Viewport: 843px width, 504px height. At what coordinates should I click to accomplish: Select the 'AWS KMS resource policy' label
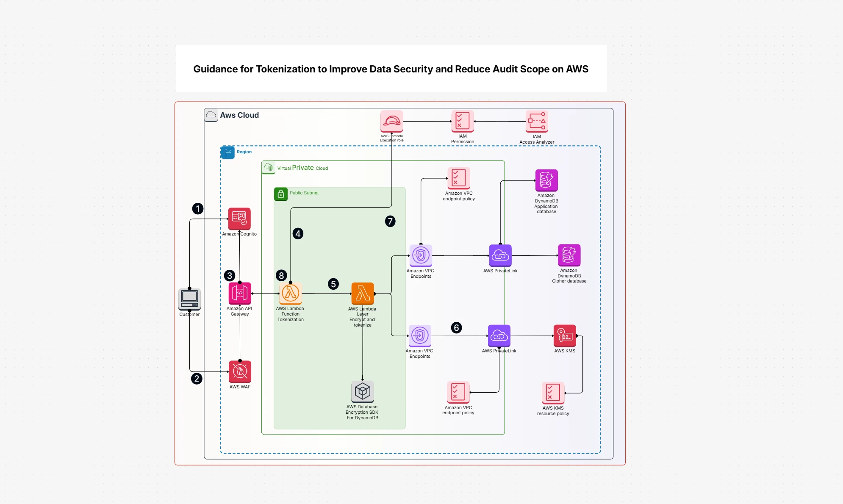pyautogui.click(x=553, y=411)
